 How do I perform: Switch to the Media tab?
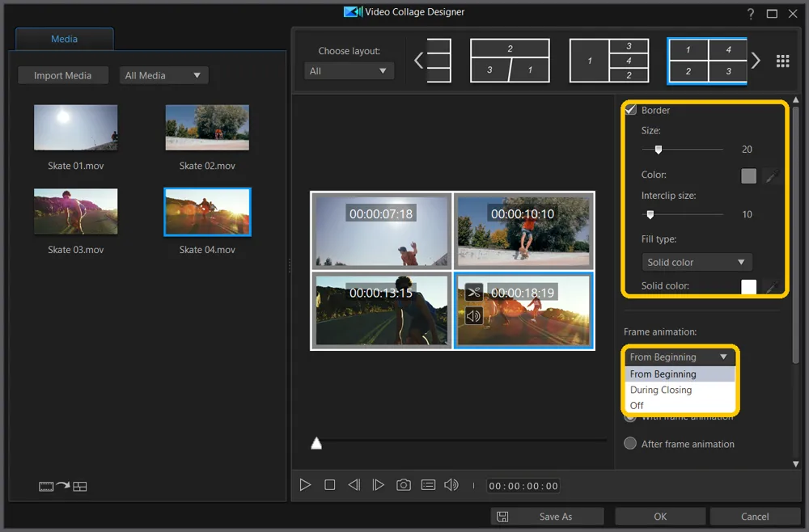tap(65, 39)
